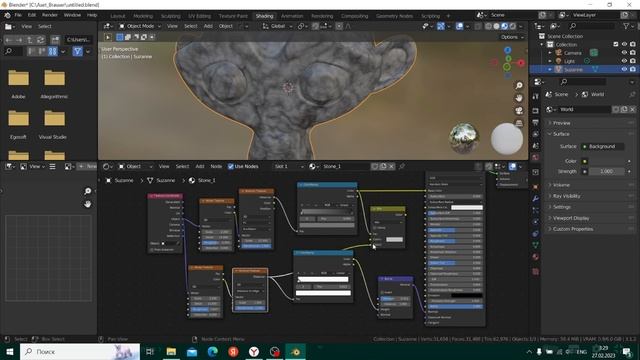The image size is (640, 360).
Task: Click the white color swatch on the Mix node
Action: [x=394, y=239]
